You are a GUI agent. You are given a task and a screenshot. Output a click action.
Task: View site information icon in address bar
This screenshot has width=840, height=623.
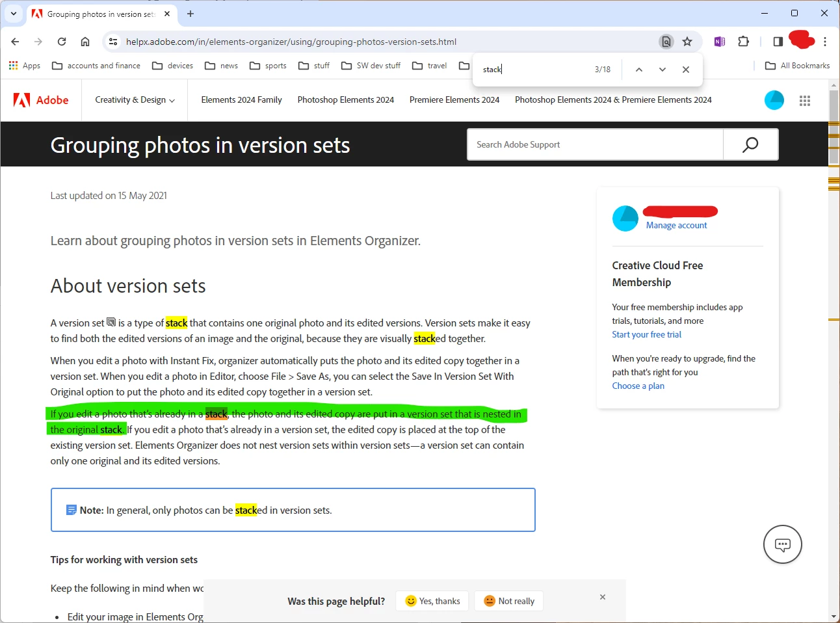coord(113,42)
